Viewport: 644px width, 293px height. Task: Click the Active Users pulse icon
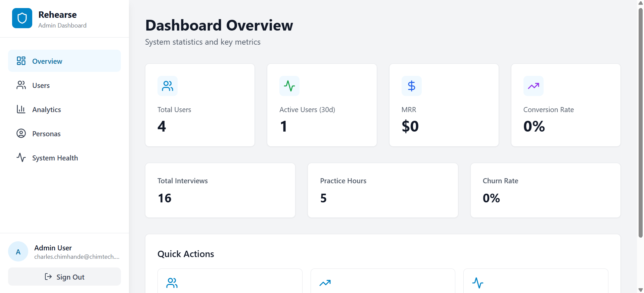pos(289,86)
